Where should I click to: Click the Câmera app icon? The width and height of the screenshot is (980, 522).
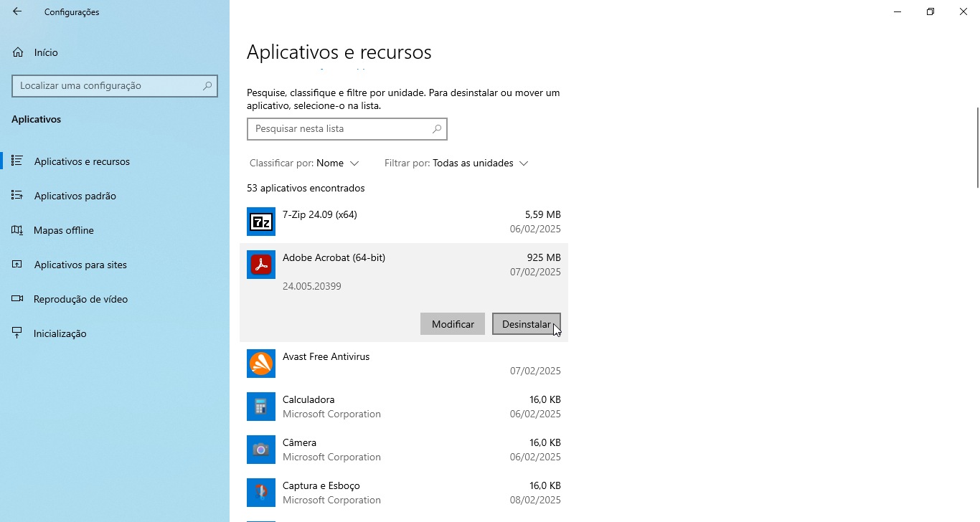point(261,450)
